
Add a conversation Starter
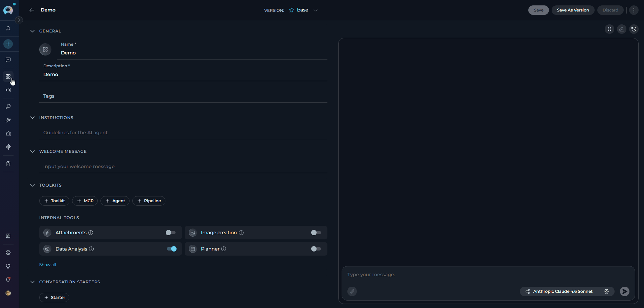click(x=54, y=298)
